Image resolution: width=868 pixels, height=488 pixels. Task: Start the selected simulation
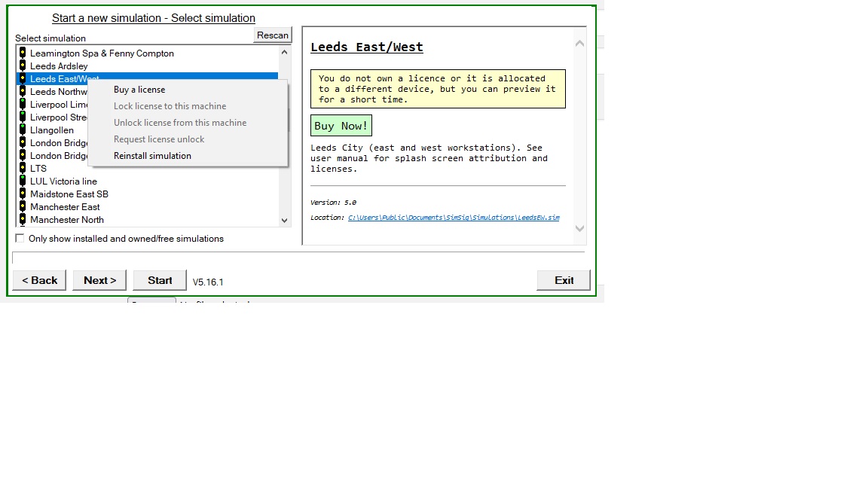160,280
